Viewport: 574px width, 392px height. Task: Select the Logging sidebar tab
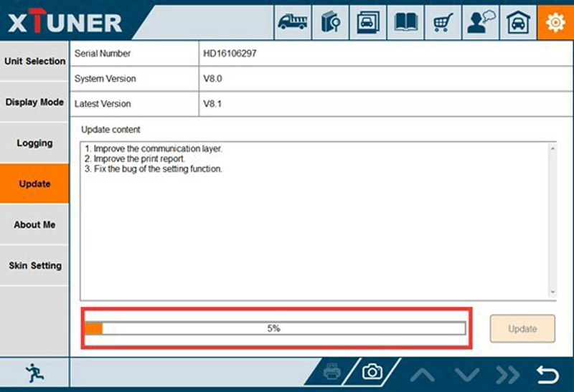[x=34, y=143]
